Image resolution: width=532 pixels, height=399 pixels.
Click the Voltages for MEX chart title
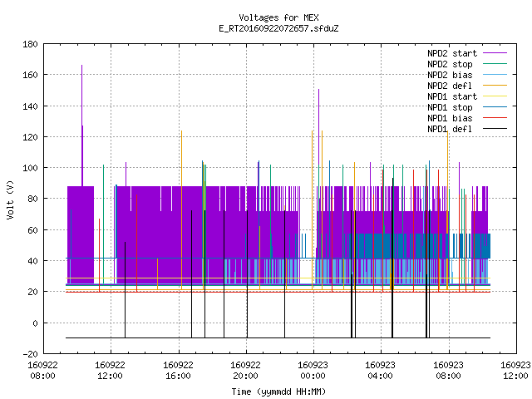point(278,17)
